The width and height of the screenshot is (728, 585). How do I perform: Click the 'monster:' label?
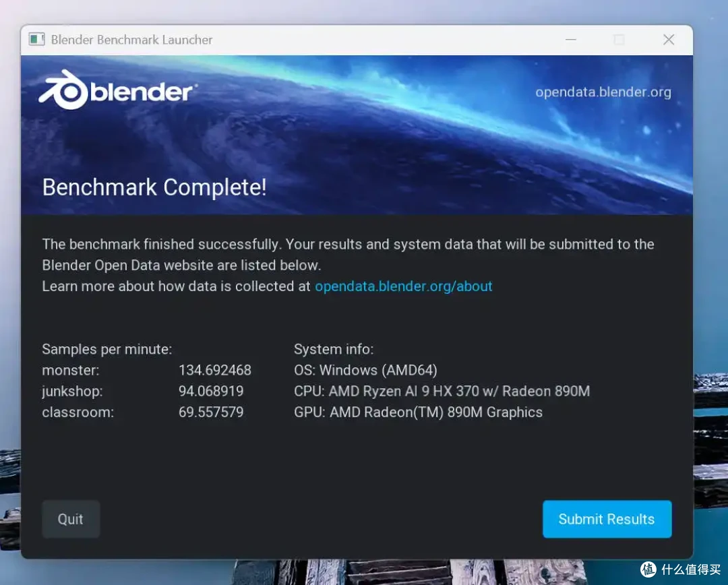pos(71,370)
